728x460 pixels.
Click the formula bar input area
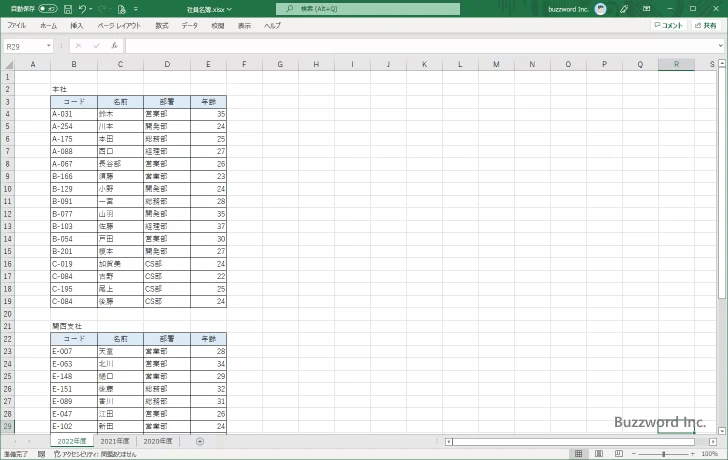[x=421, y=45]
